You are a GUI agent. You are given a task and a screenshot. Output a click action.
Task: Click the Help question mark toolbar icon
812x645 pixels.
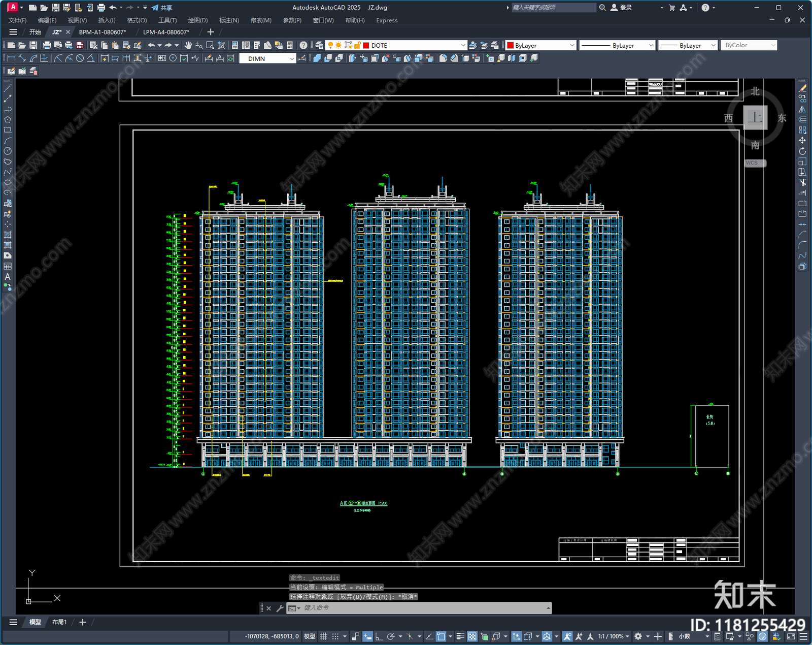pos(303,45)
